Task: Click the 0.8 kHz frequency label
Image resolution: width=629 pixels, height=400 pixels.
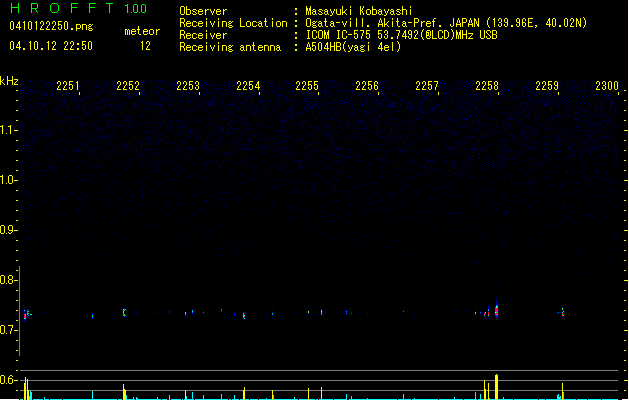Action: click(x=7, y=280)
